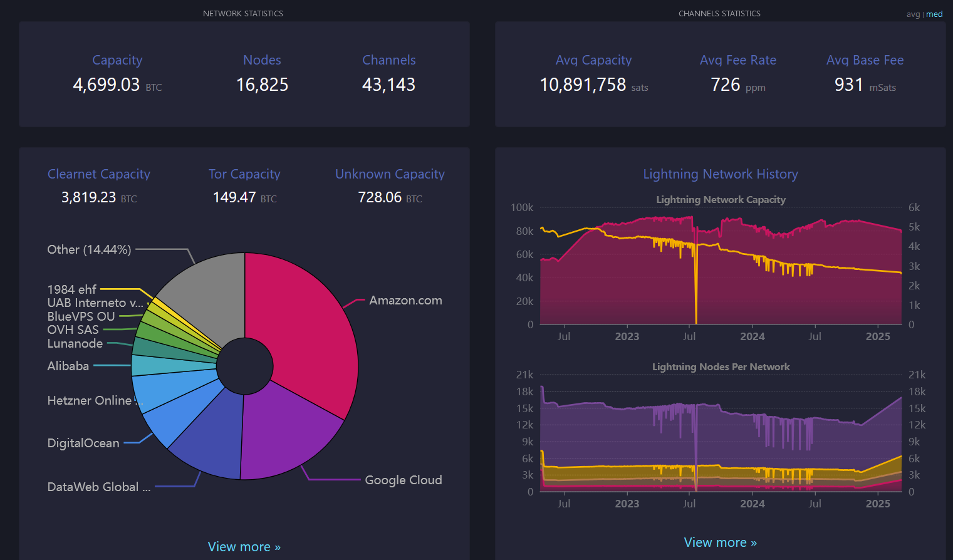Open Clearnet Capacity details
Viewport: 953px width, 560px height.
coord(99,174)
